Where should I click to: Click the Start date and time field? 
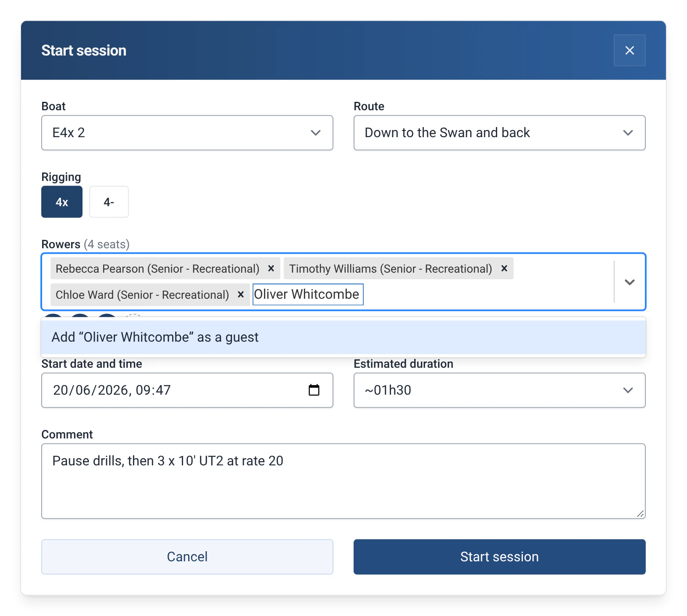pos(187,390)
